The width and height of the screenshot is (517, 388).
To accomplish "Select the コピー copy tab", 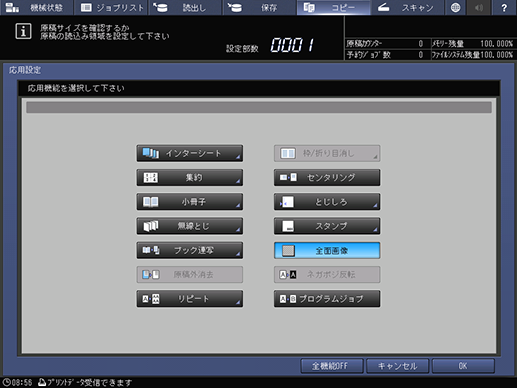I will [x=334, y=7].
